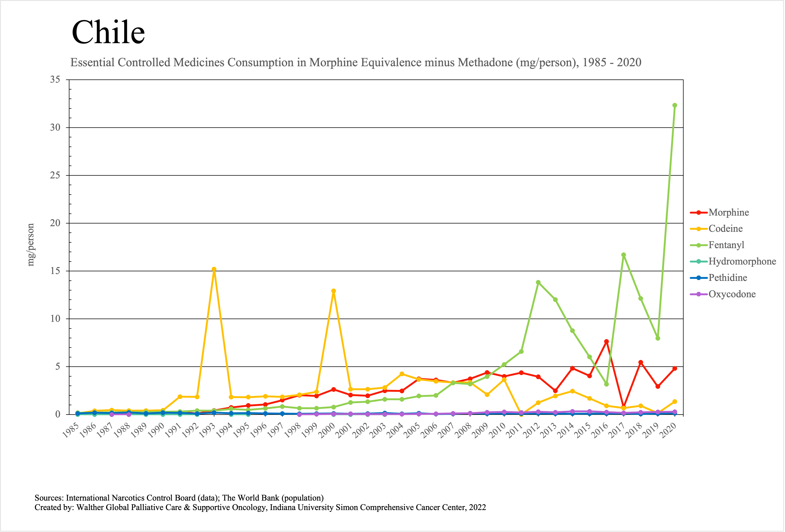This screenshot has width=785, height=532.
Task: Click the Morphine legend entry
Action: [728, 212]
